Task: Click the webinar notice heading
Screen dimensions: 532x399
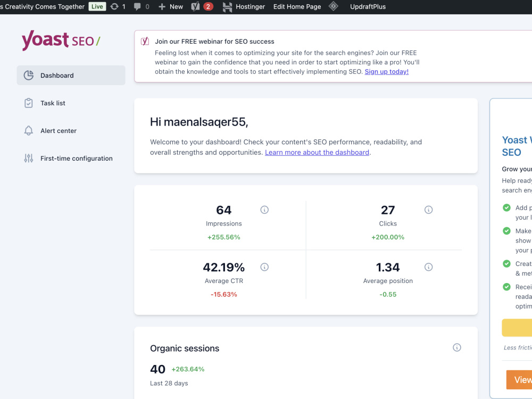Action: tap(214, 41)
